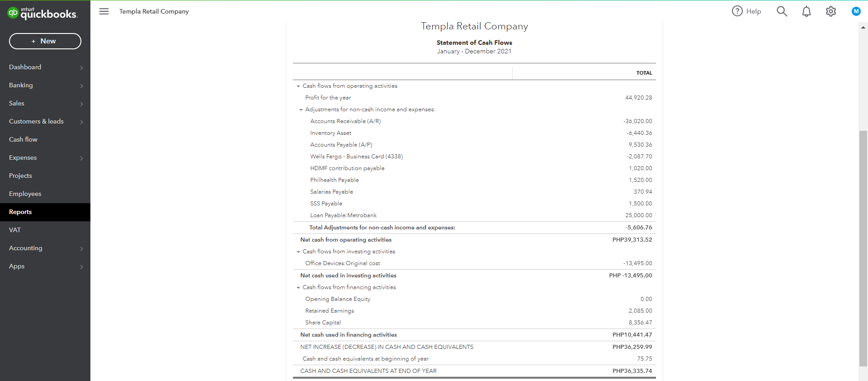868x381 pixels.
Task: Open the settings gear
Action: point(830,11)
